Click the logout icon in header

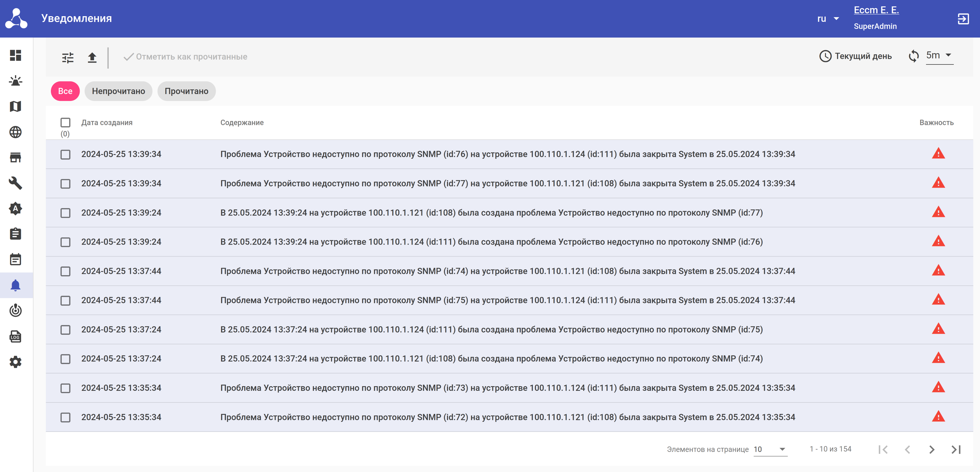pyautogui.click(x=963, y=19)
